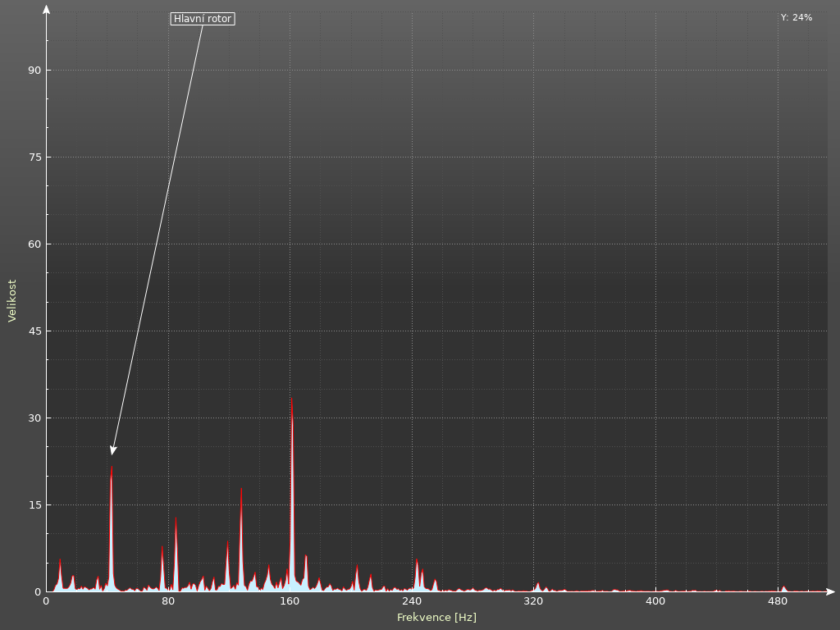This screenshot has width=840, height=630.
Task: Click the 90 tick label on Y axis
Action: point(34,71)
